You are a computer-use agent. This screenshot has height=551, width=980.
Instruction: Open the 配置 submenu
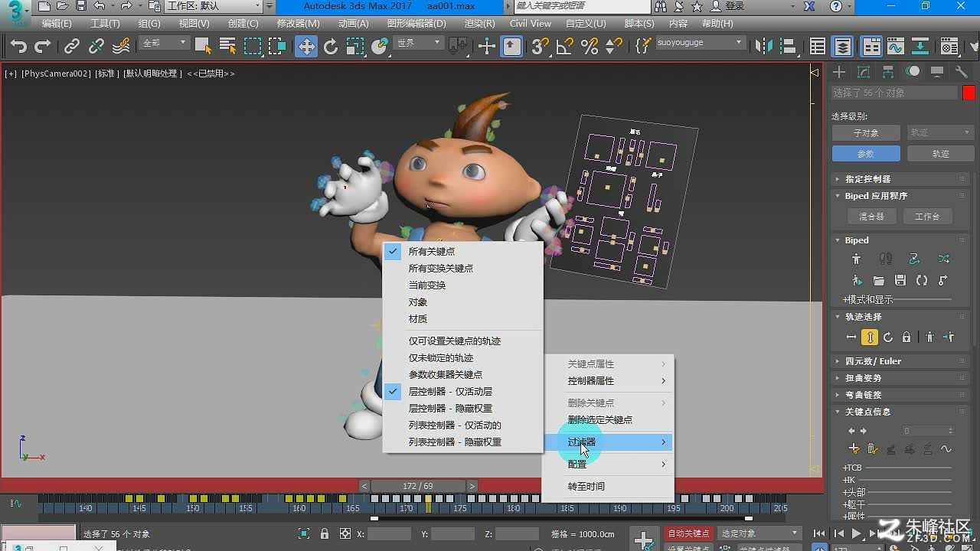click(608, 465)
